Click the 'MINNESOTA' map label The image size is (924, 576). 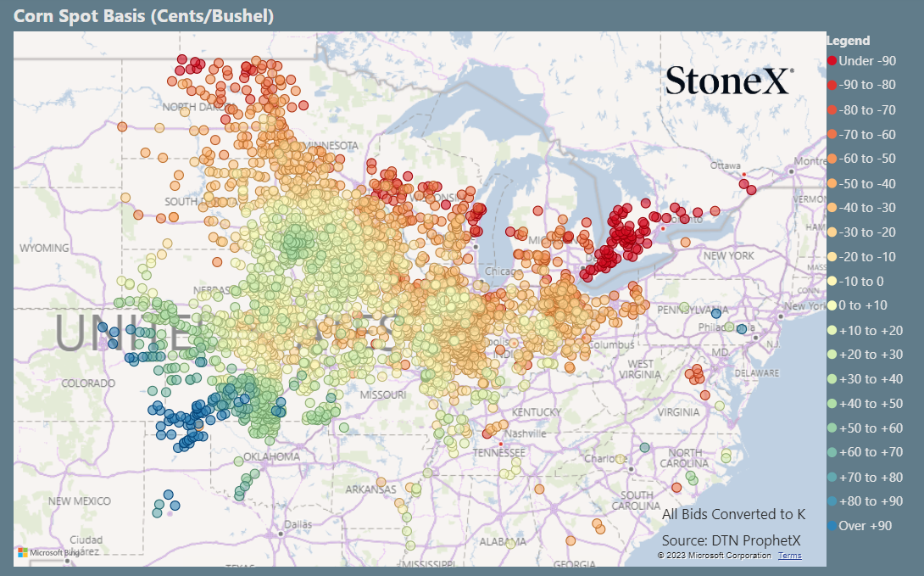(x=331, y=145)
